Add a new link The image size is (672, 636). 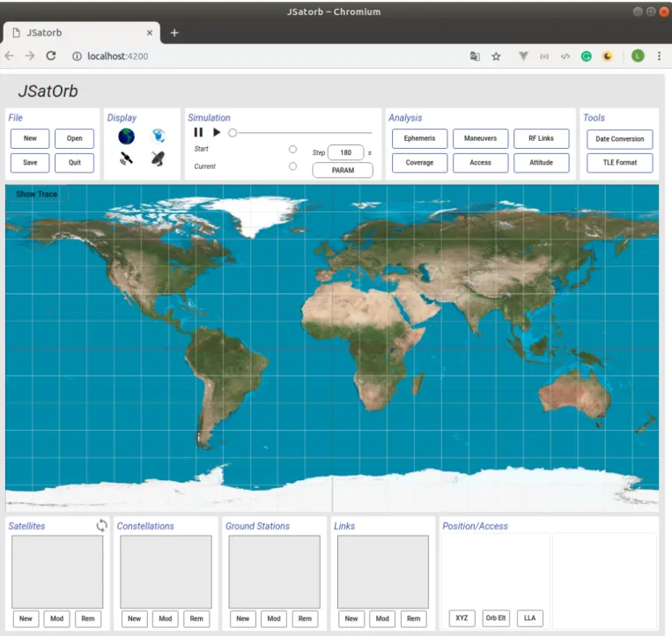351,618
